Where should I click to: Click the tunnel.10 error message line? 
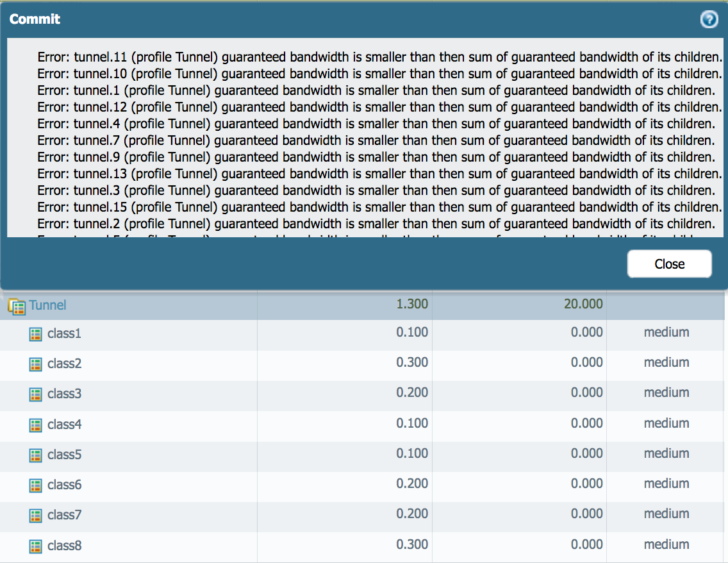coord(380,74)
